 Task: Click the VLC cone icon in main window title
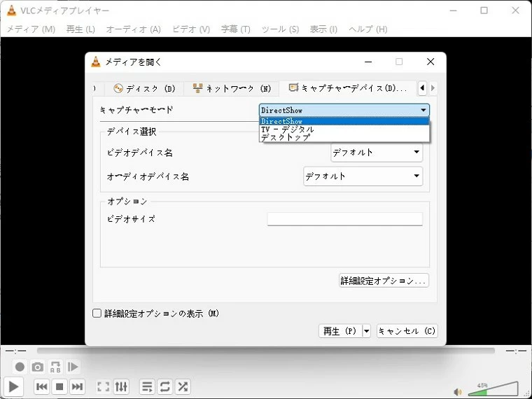click(x=11, y=10)
